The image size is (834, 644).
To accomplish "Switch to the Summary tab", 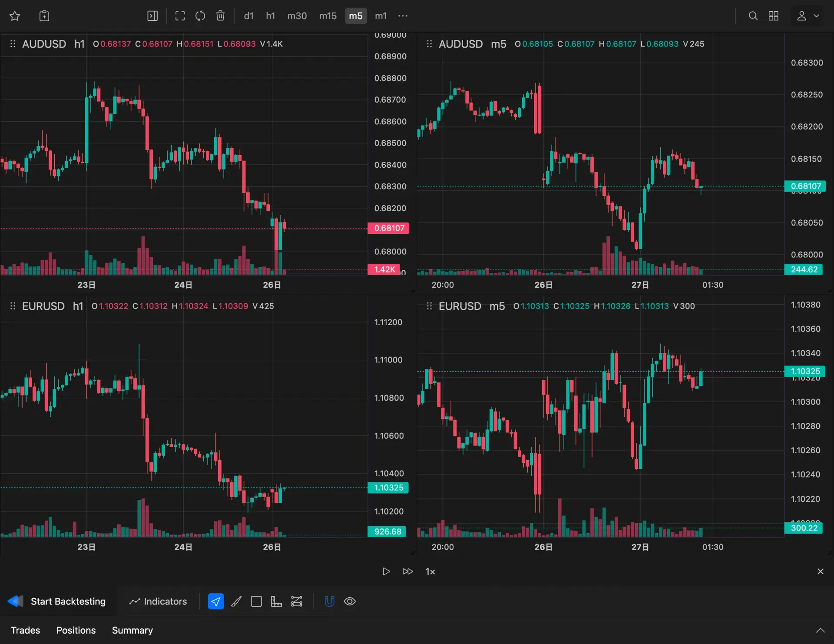I will (132, 630).
